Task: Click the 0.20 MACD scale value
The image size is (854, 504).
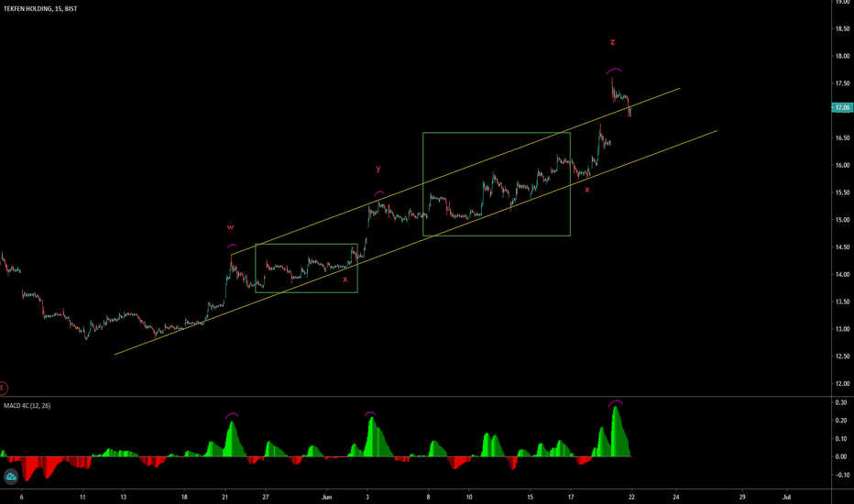Action: click(x=841, y=421)
